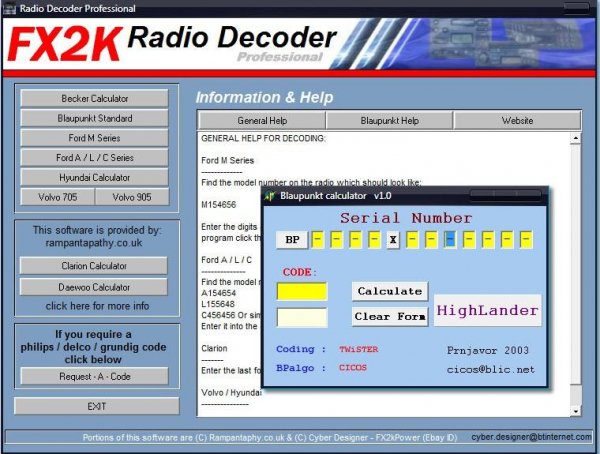Click the EXIT button
This screenshot has height=454, width=600.
(x=96, y=406)
